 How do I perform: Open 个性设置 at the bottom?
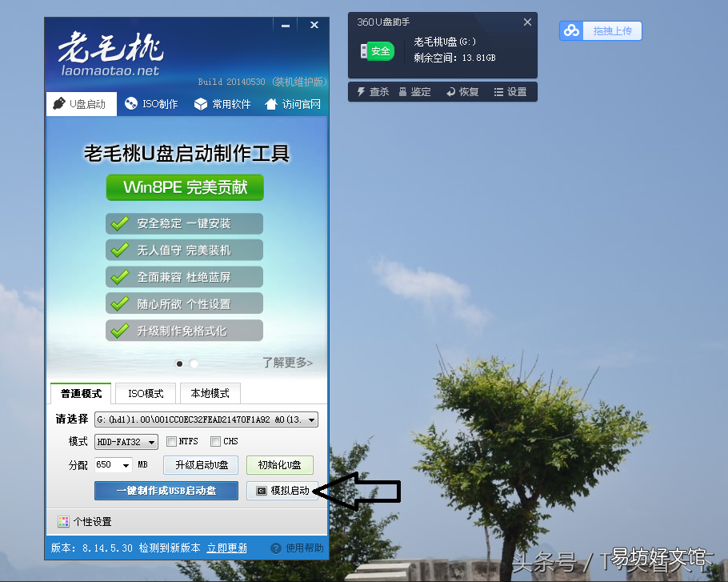[85, 522]
